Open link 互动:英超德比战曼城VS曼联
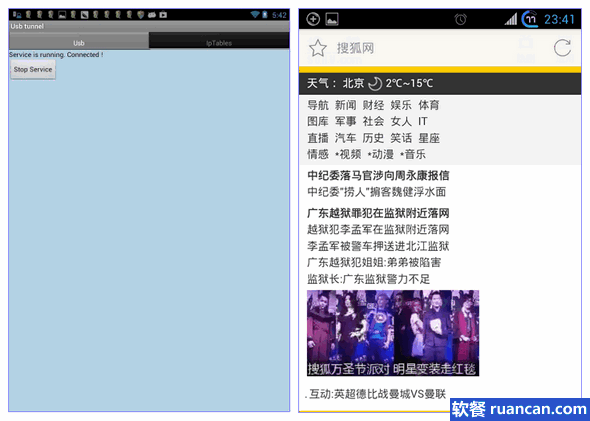This screenshot has width=590, height=421. (x=377, y=394)
